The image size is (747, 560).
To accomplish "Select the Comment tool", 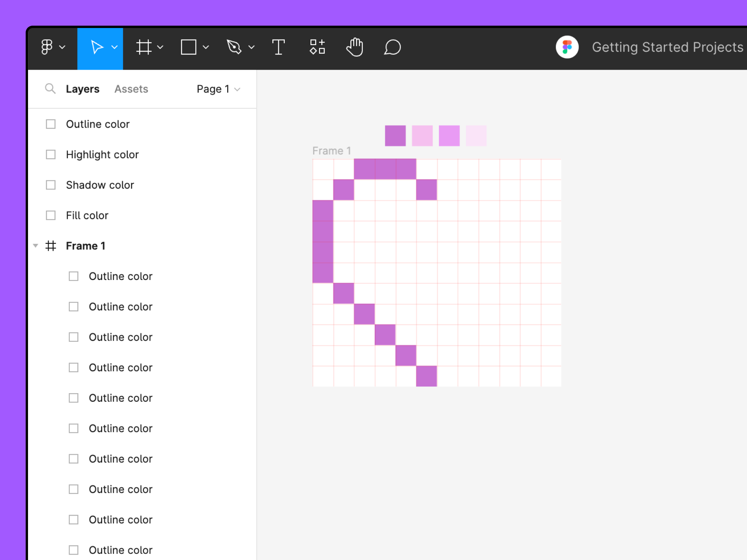I will [x=392, y=47].
